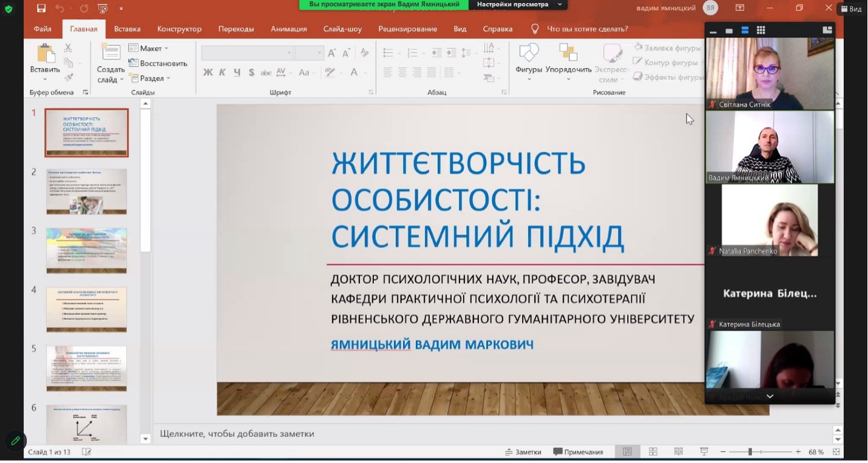Open the Вставка ribbon tab
The image size is (868, 463).
(127, 29)
